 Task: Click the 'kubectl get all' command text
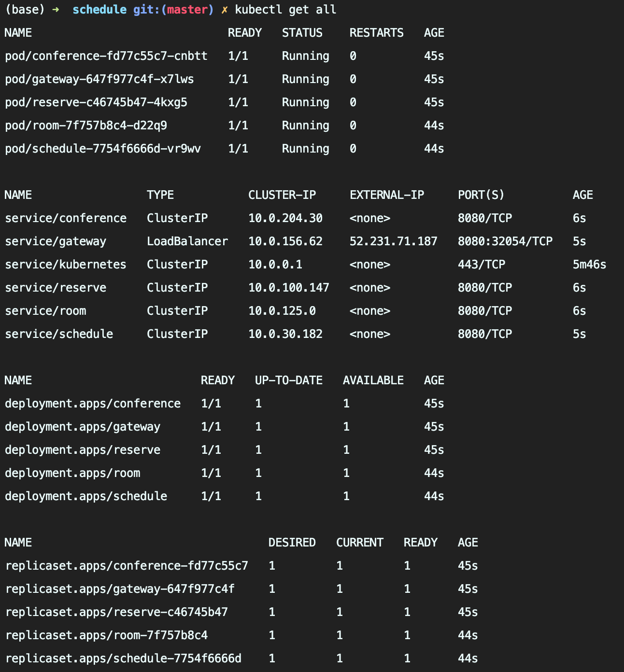pyautogui.click(x=285, y=10)
